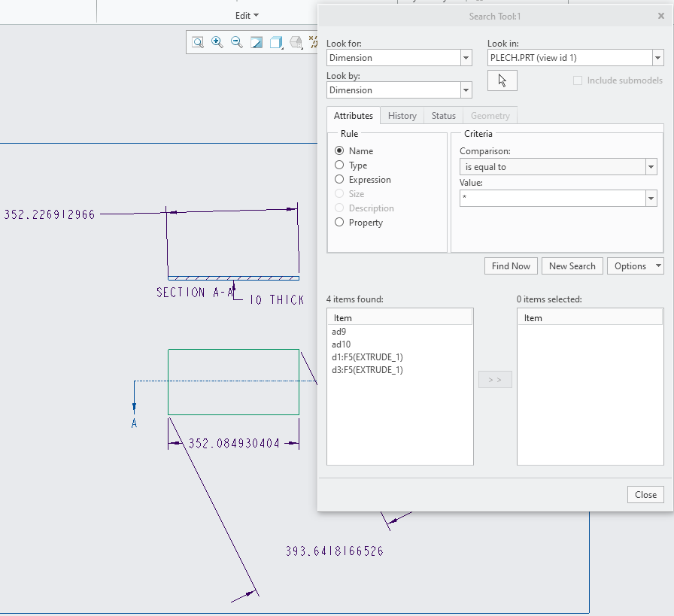Click the Repaint screen icon
The height and width of the screenshot is (616, 674).
(x=257, y=43)
